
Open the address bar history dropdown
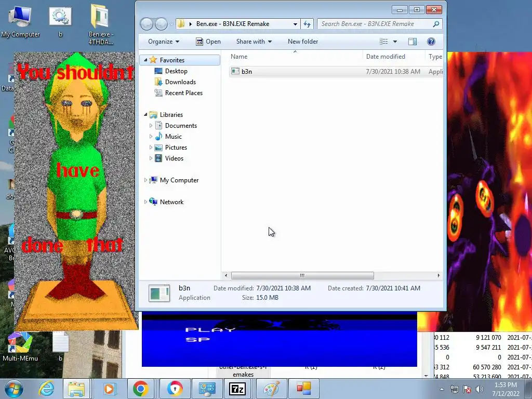coord(295,24)
